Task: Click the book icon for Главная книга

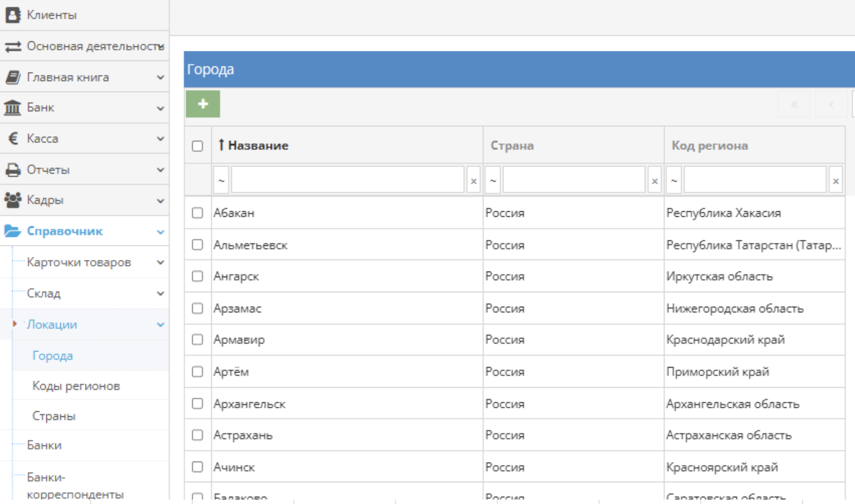Action: 13,77
